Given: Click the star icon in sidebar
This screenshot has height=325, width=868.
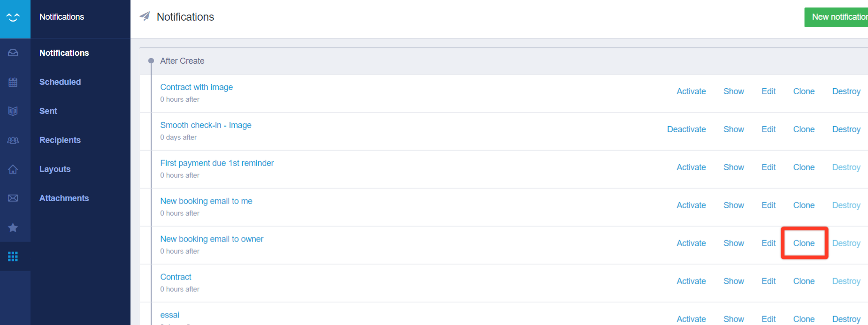Looking at the screenshot, I should [x=13, y=227].
